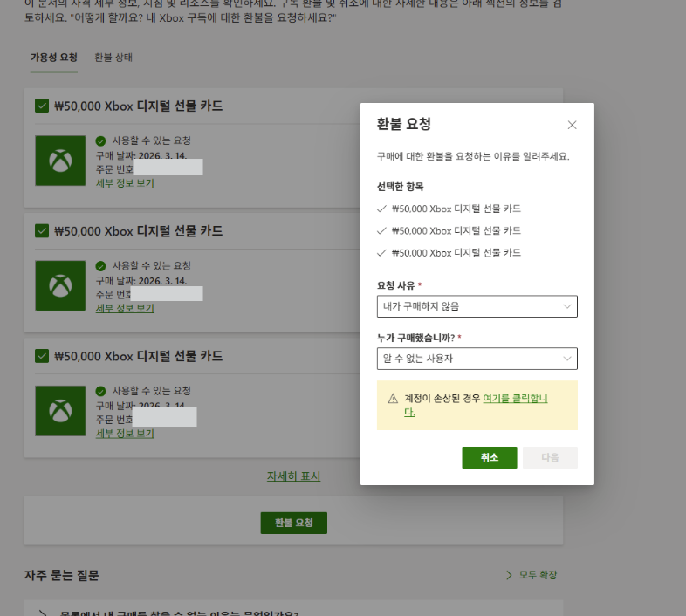The height and width of the screenshot is (616, 686).
Task: Click the green 환불 요청 page button
Action: 294,523
